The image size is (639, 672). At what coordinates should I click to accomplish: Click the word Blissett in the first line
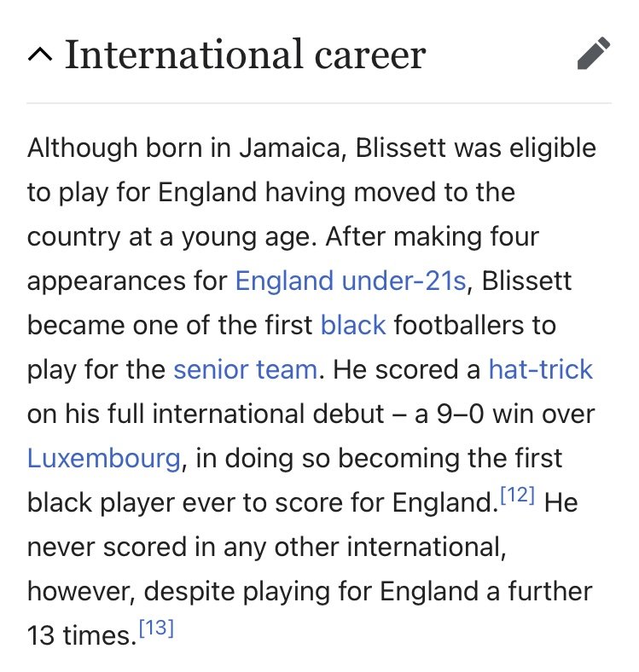(x=401, y=148)
